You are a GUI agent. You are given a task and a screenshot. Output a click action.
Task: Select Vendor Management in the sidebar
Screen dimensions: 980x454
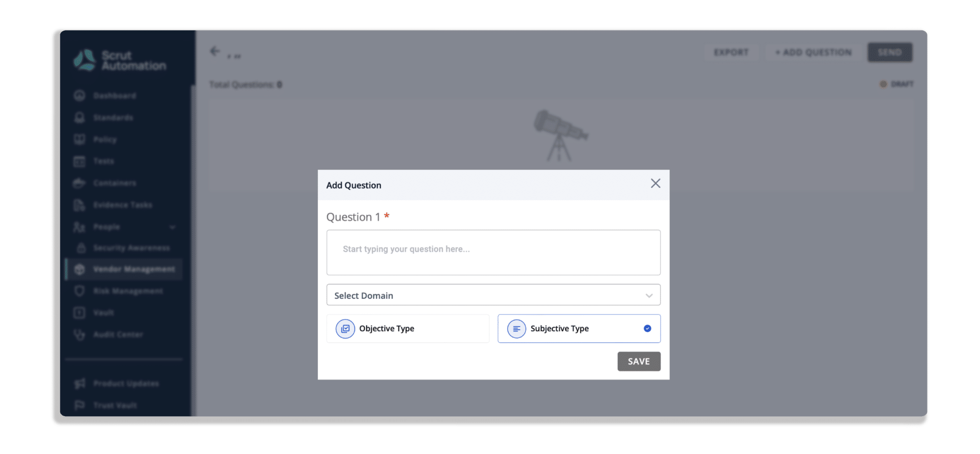[x=123, y=269]
